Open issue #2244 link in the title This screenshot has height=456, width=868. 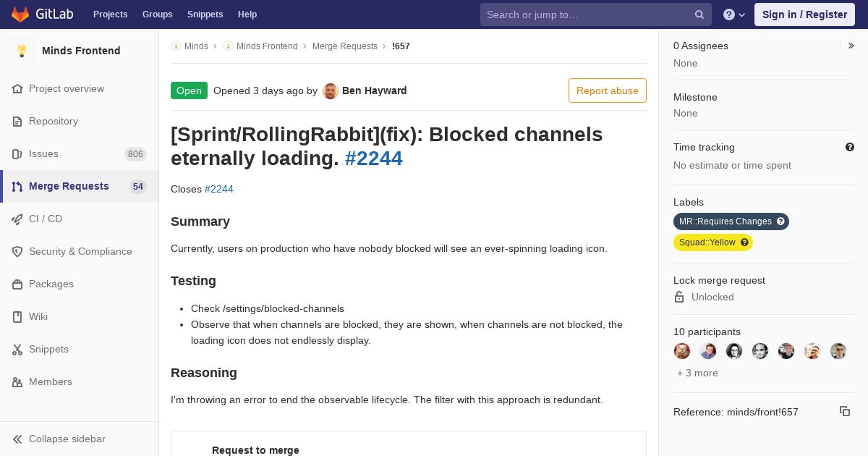(x=374, y=158)
